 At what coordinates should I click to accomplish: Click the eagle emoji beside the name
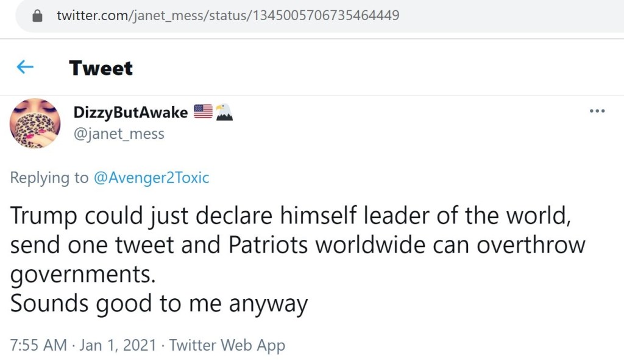point(224,111)
